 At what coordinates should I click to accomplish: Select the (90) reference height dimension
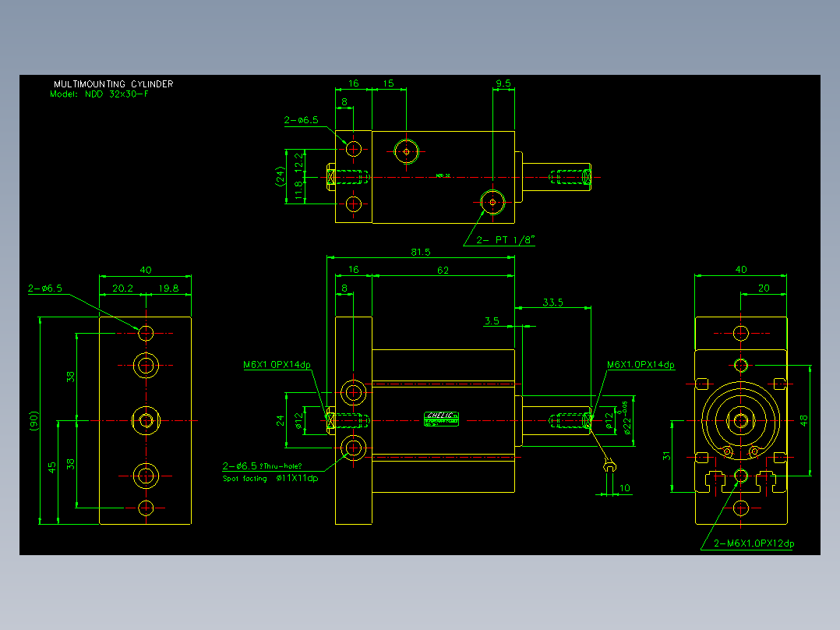point(34,421)
